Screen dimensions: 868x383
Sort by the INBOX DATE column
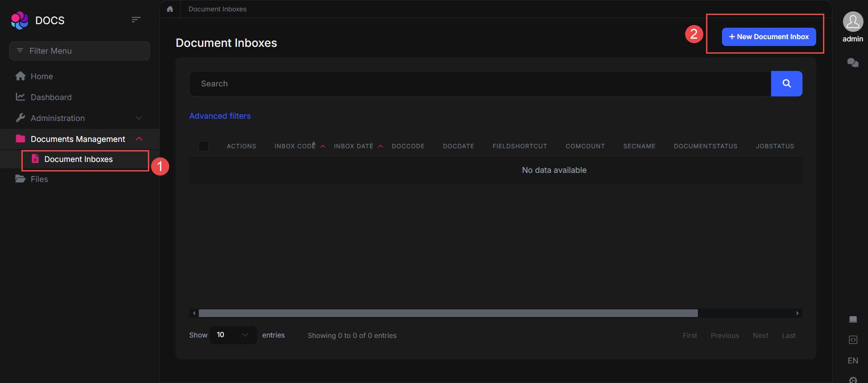(353, 146)
